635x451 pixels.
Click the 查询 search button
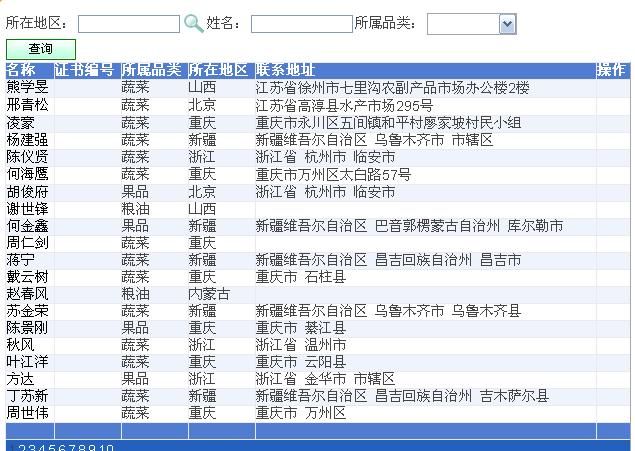pos(41,49)
